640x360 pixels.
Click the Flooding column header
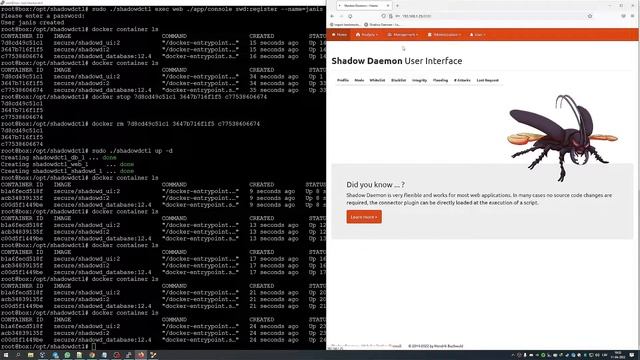(440, 80)
